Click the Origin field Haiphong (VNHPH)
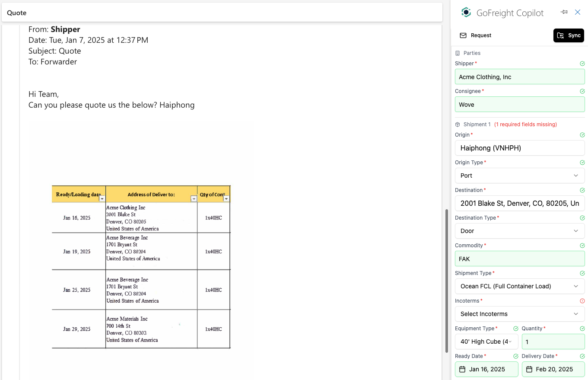This screenshot has height=380, width=588. pyautogui.click(x=520, y=148)
